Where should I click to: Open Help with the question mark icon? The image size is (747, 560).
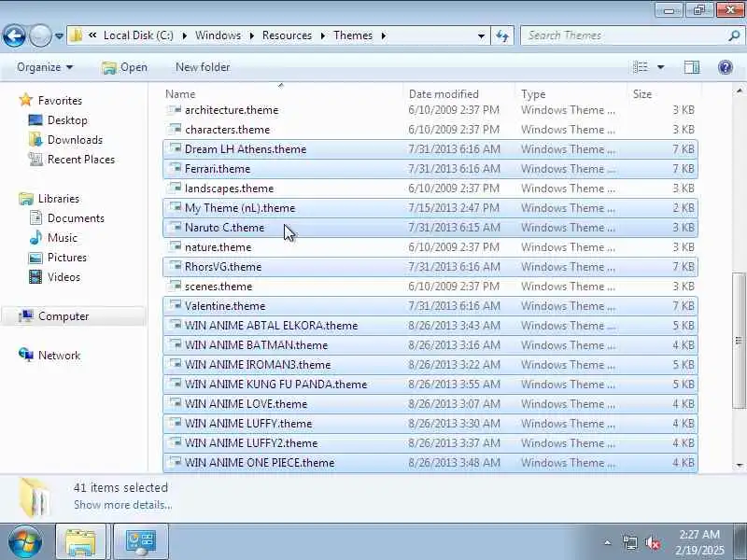(726, 67)
